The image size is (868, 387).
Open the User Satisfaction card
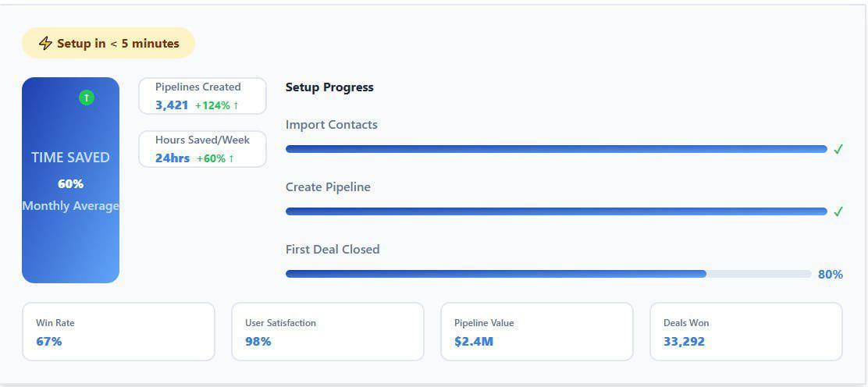327,332
